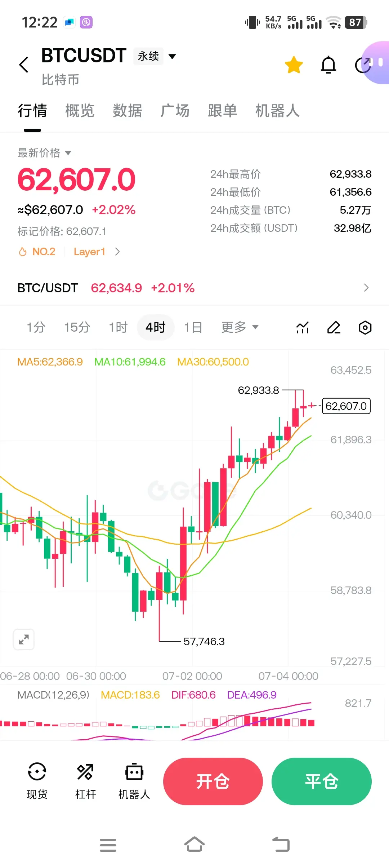Switch to the 概览 tab
389x868 pixels.
point(80,111)
